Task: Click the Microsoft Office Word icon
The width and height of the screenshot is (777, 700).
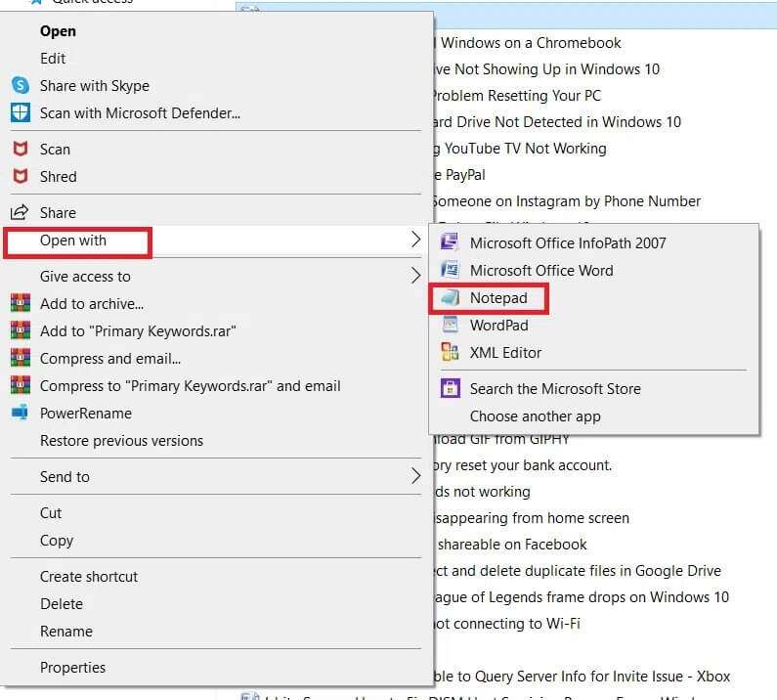Action: click(x=450, y=270)
